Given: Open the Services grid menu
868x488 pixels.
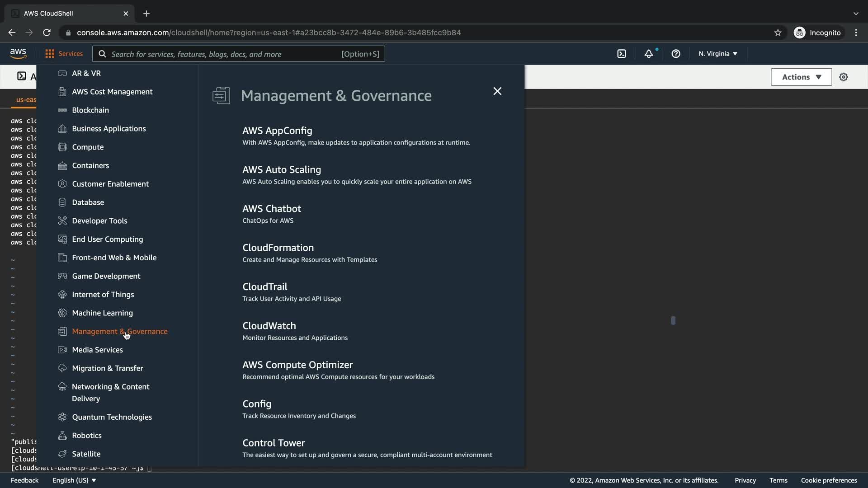Looking at the screenshot, I should click(64, 54).
